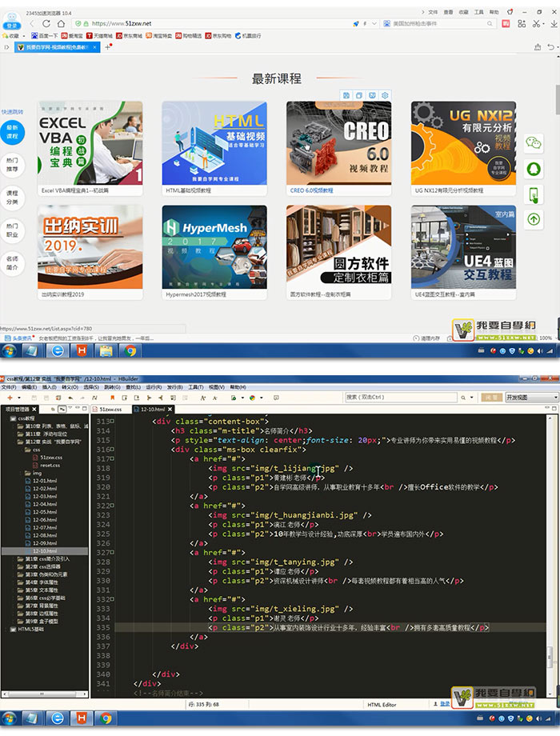Open the browser 工具 menu
The image size is (560, 736).
pos(478,12)
